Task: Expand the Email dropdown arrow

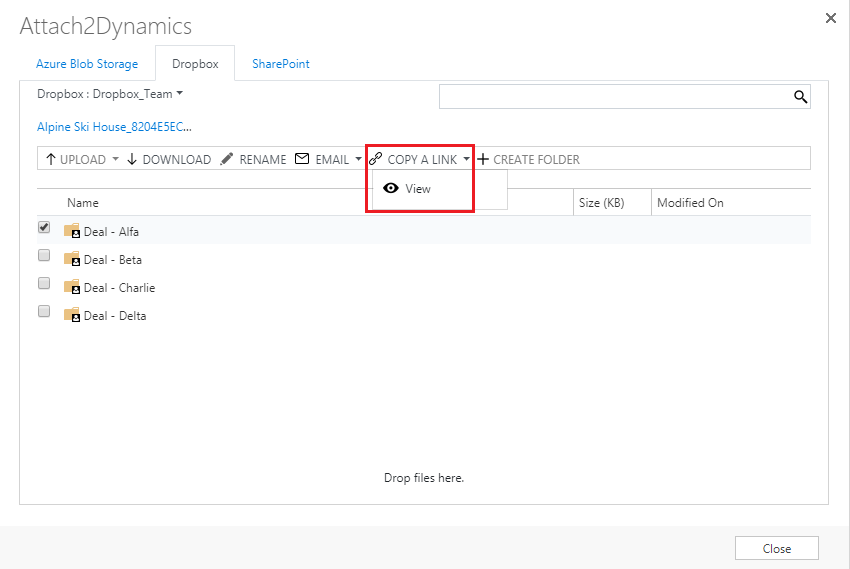Action: 358,159
